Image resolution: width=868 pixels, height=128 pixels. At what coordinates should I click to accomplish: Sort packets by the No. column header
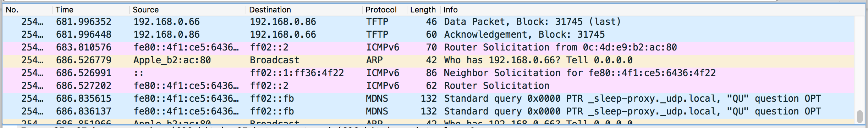coord(28,10)
